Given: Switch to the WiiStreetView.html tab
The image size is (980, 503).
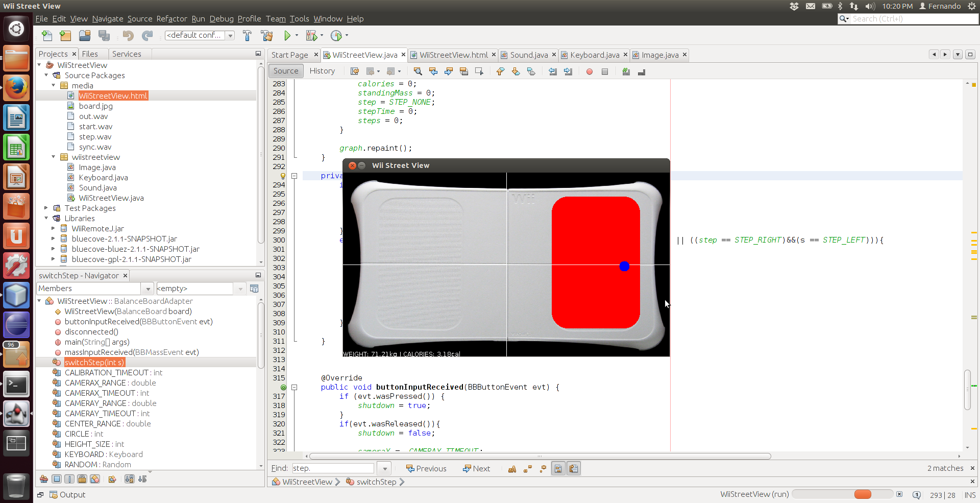Looking at the screenshot, I should coord(454,55).
